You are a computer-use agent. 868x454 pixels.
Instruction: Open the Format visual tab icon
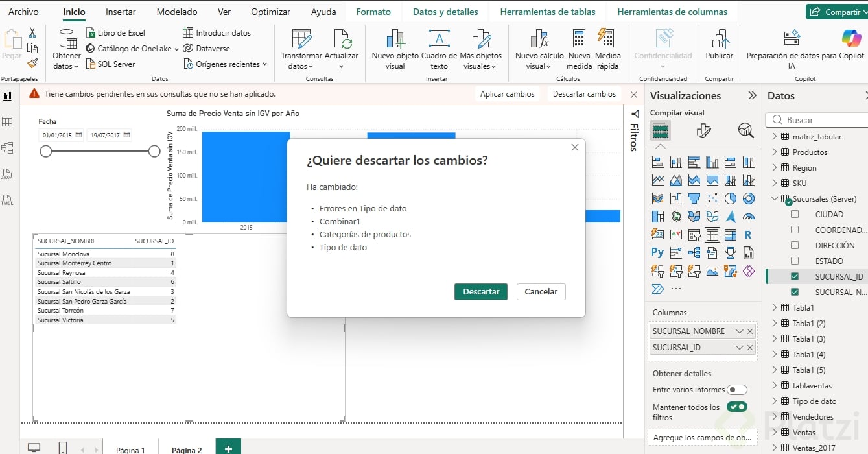click(703, 131)
